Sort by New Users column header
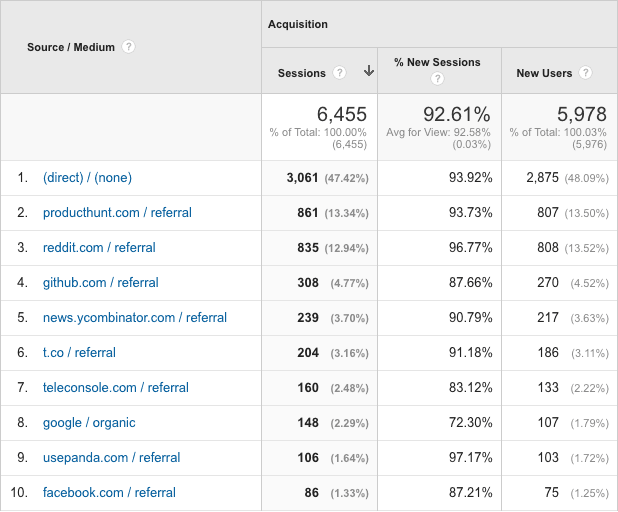The height and width of the screenshot is (512, 618). 544,73
